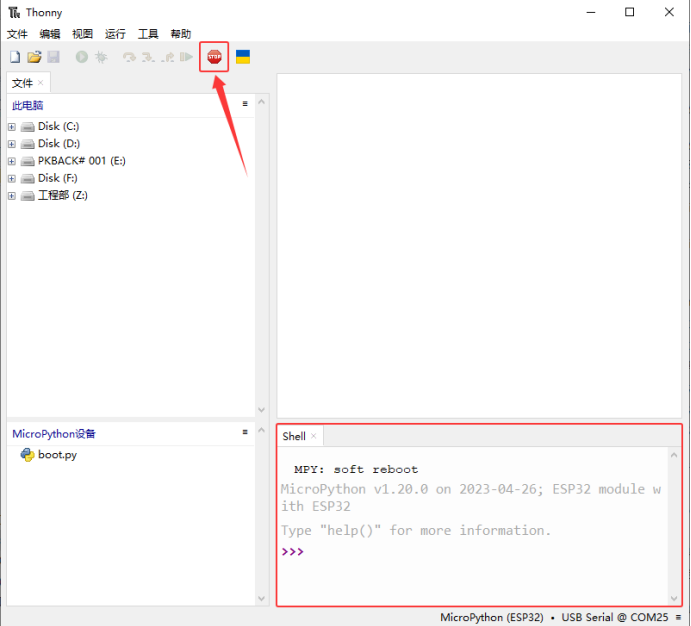
Task: Click the Step over toolbar icon
Action: tap(128, 58)
